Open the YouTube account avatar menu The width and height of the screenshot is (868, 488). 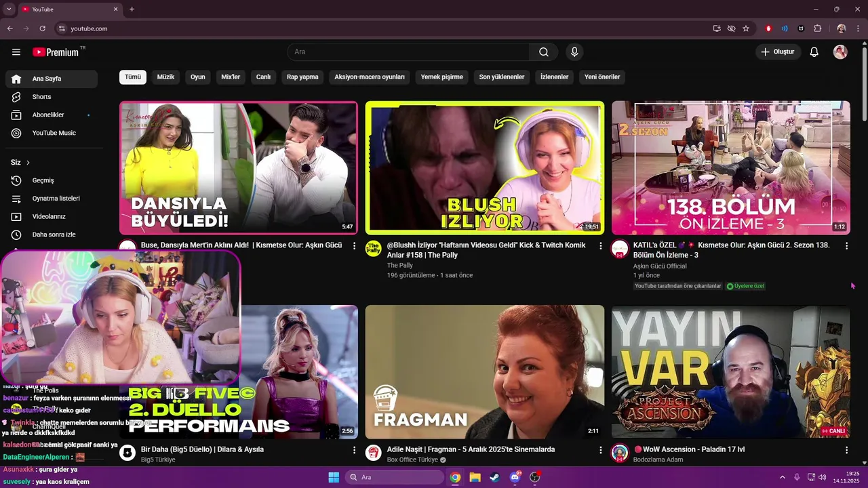(840, 52)
